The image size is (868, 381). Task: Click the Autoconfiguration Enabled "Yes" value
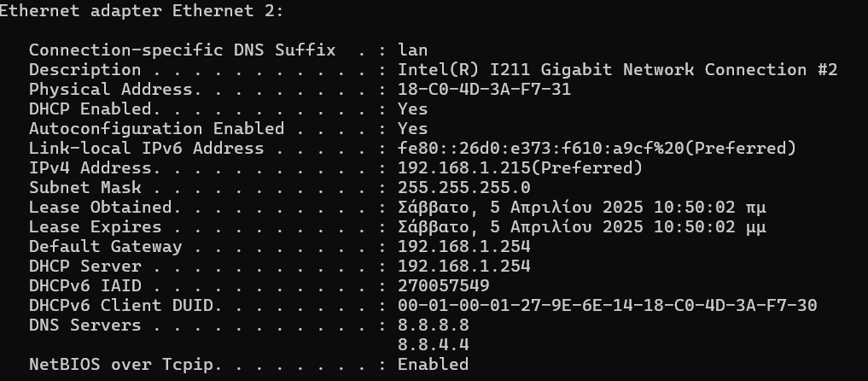click(x=413, y=129)
